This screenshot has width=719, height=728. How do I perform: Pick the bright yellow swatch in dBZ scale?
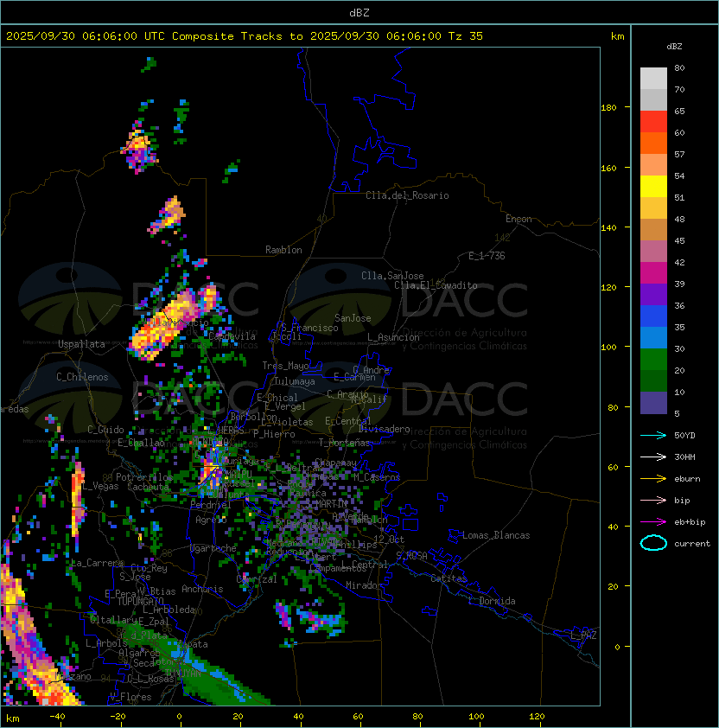tap(653, 187)
